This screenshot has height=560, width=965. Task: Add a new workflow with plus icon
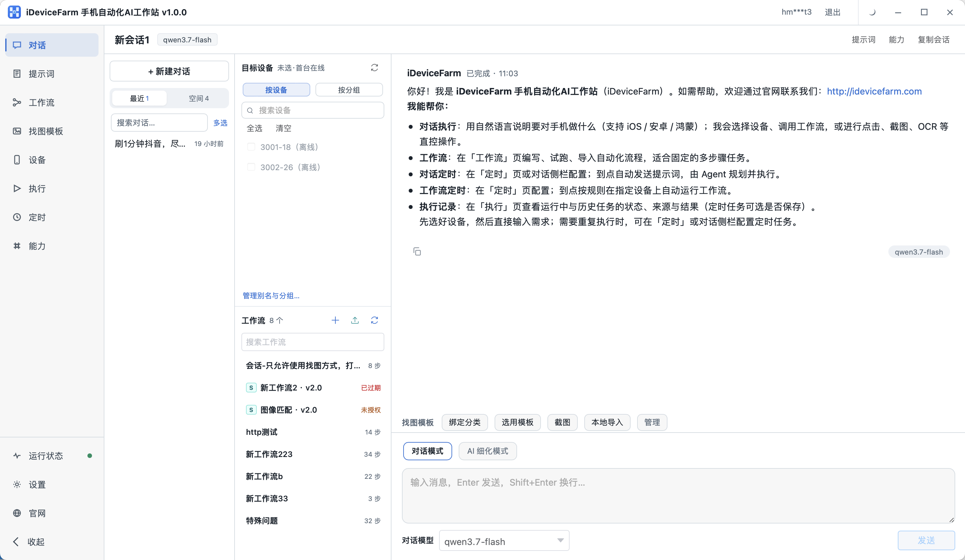click(x=335, y=320)
